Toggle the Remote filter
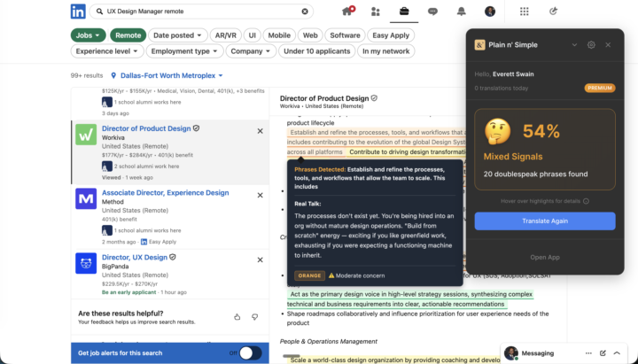This screenshot has height=364, width=638. coord(128,35)
